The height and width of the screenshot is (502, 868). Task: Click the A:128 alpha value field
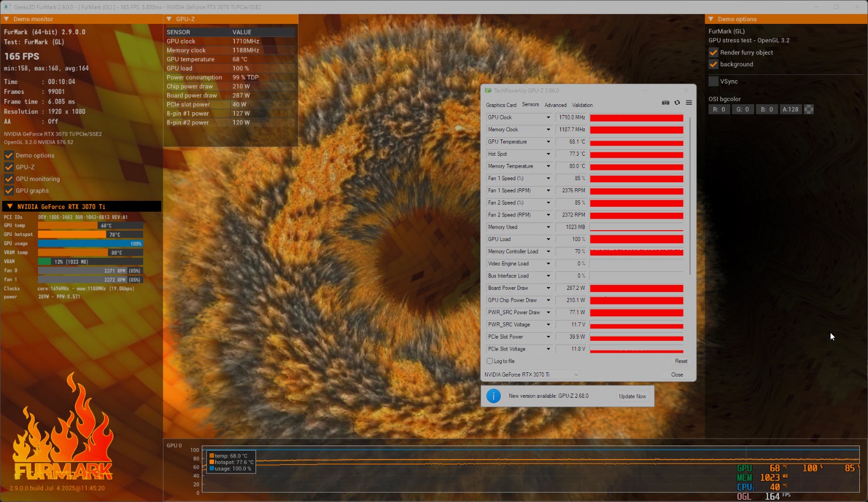coord(790,110)
